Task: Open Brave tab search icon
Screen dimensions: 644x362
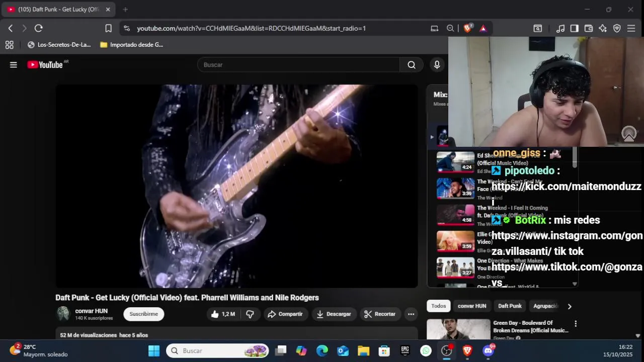Action: pos(537,28)
